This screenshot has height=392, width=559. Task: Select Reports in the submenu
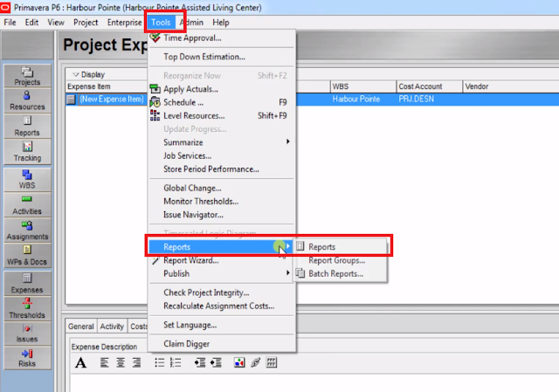click(x=341, y=246)
